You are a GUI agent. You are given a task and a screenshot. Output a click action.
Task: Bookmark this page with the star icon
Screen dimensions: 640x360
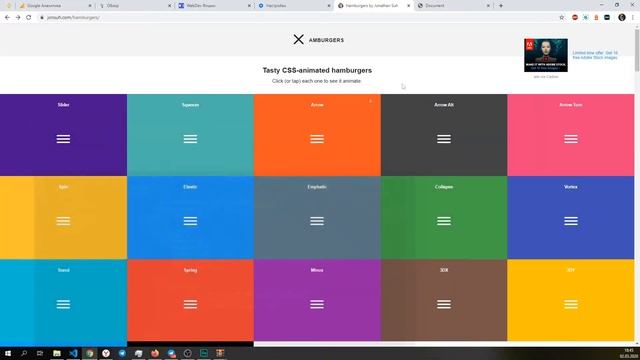(x=562, y=18)
